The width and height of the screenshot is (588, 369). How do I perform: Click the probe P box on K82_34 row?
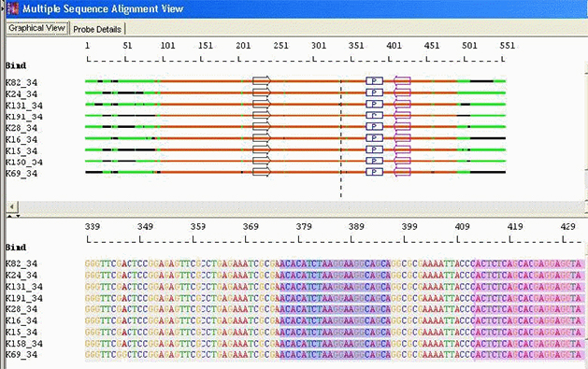[x=374, y=81]
